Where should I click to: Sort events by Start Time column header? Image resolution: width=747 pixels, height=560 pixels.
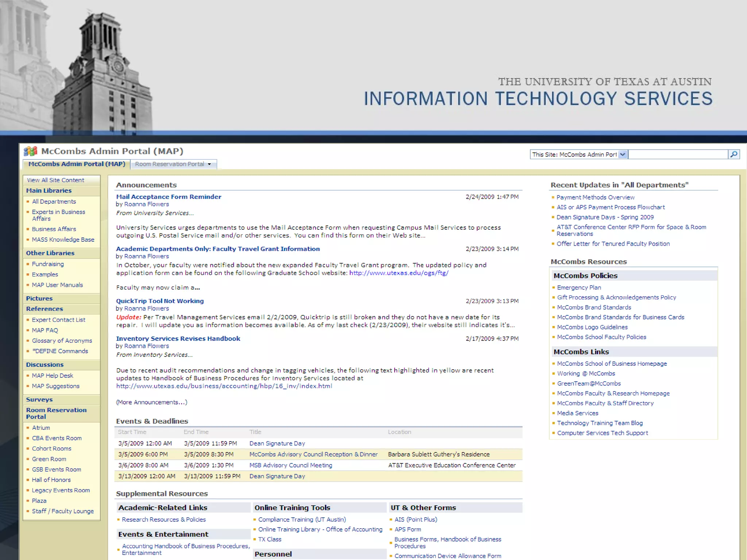[x=132, y=432]
